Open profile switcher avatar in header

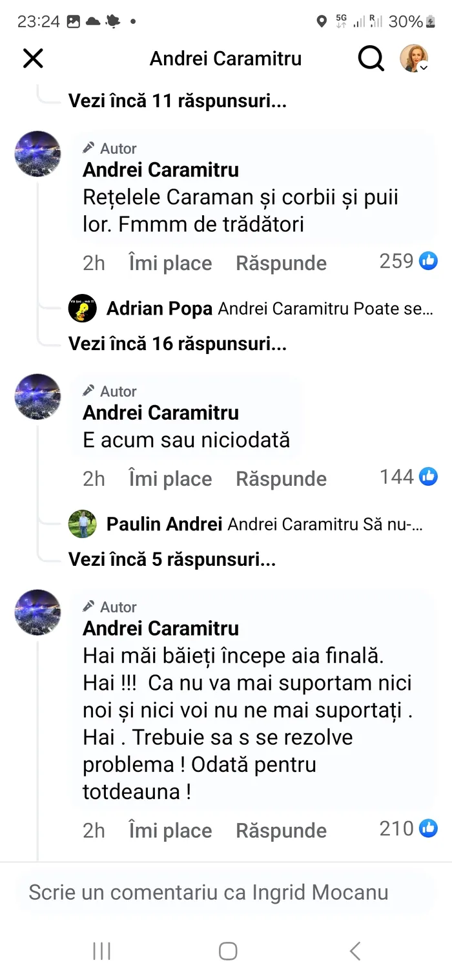point(414,59)
